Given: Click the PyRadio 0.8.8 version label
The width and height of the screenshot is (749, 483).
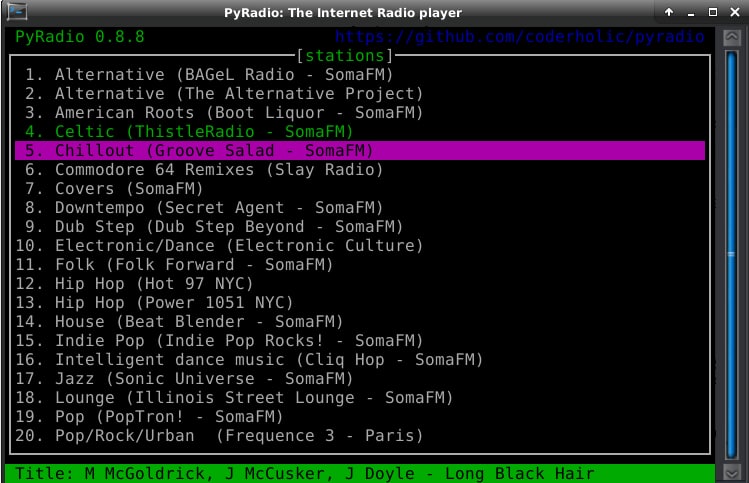Looking at the screenshot, I should point(80,37).
